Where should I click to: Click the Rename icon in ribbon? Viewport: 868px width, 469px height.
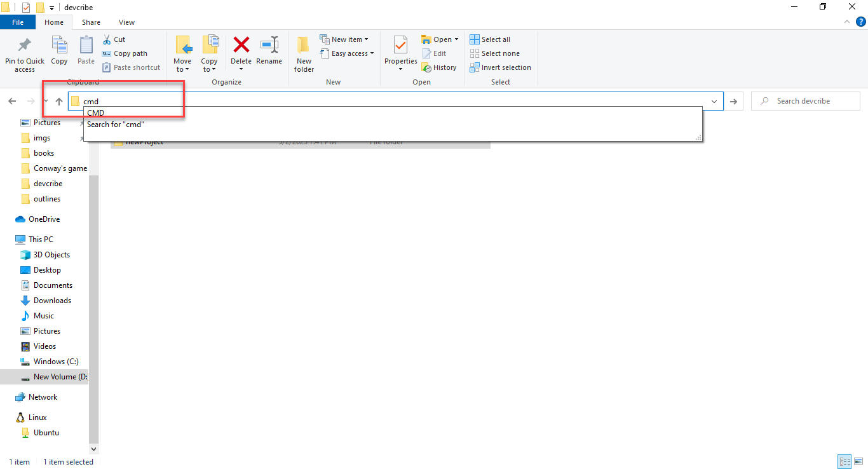click(x=269, y=46)
